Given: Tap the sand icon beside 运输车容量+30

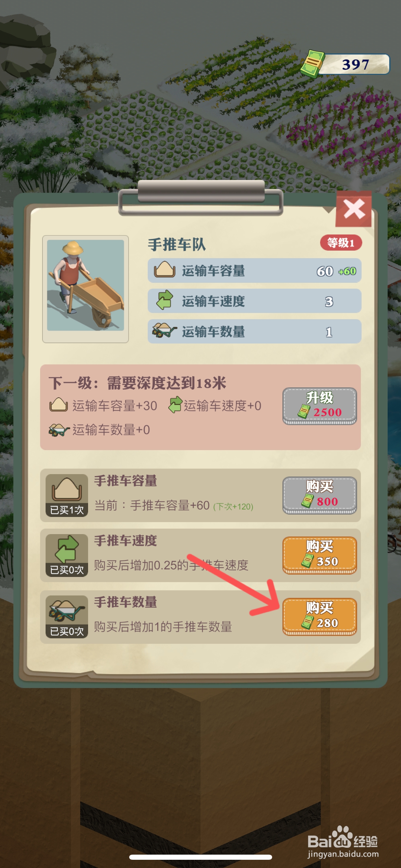Looking at the screenshot, I should pos(59,405).
